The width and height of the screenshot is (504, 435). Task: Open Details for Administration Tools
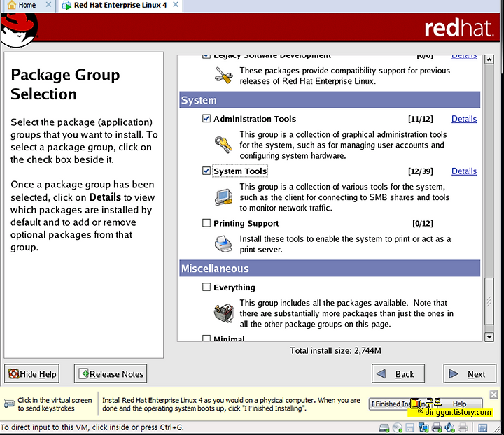tap(464, 119)
